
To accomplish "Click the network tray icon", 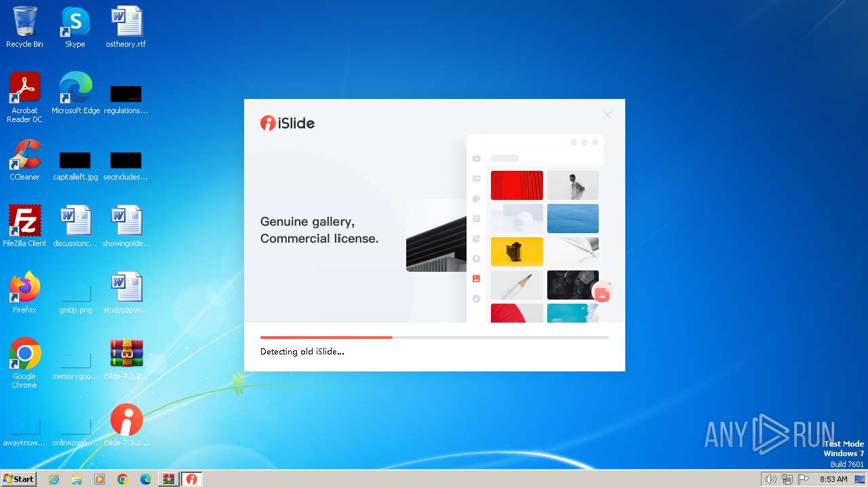I will click(x=787, y=479).
